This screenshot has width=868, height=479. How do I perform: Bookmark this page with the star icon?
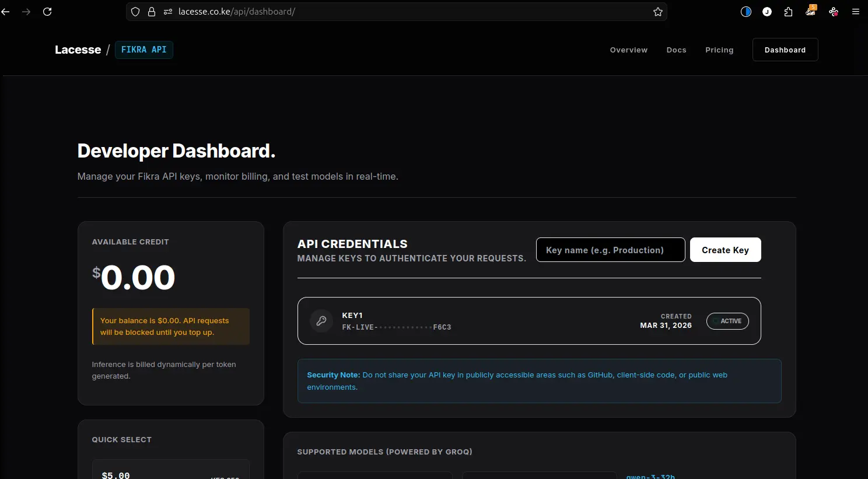[658, 12]
